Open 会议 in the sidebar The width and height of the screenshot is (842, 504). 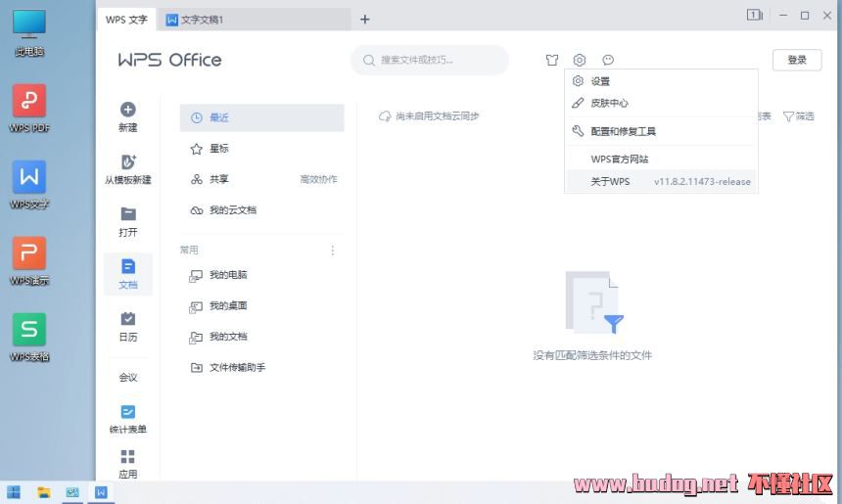pos(128,378)
